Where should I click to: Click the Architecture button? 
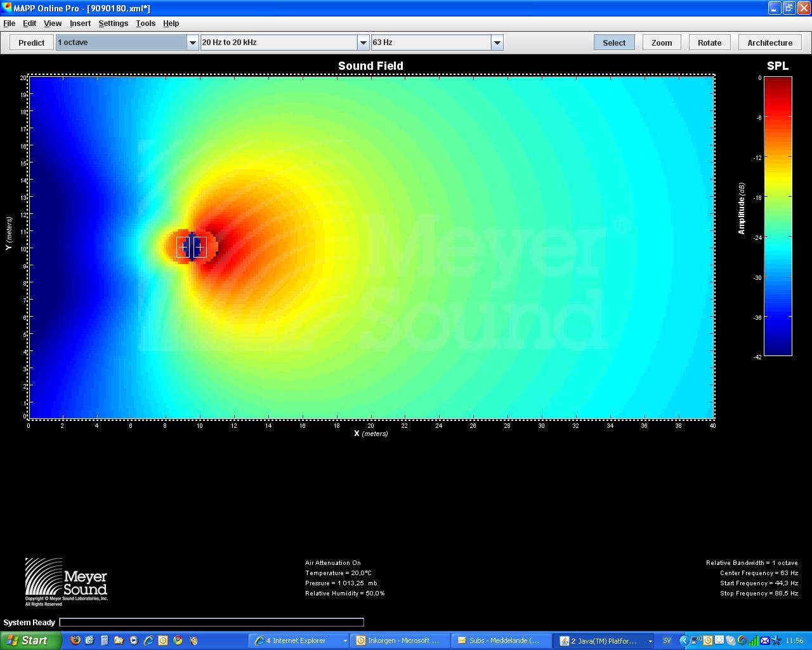click(x=769, y=43)
